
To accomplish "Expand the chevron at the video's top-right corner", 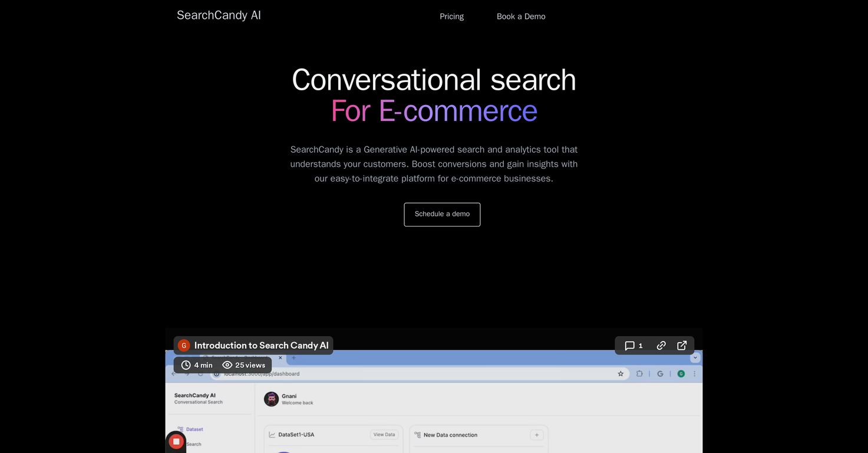I will coord(695,357).
